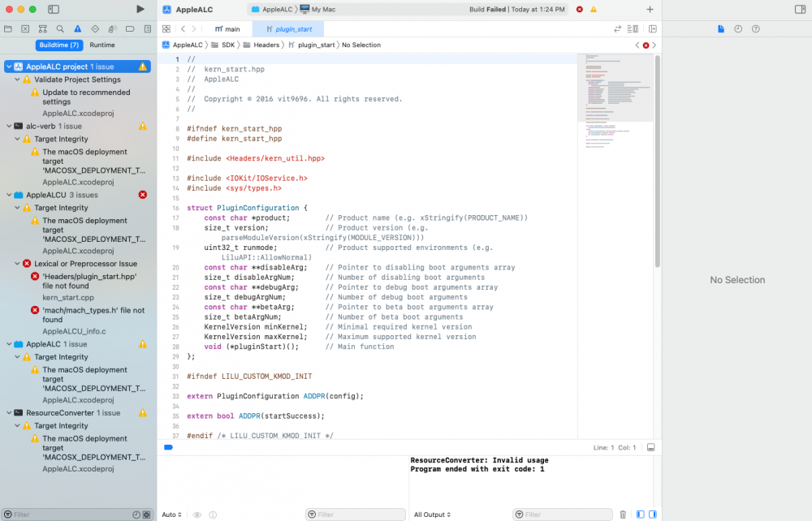
Task: Toggle show only errors filter icon
Action: (x=146, y=515)
